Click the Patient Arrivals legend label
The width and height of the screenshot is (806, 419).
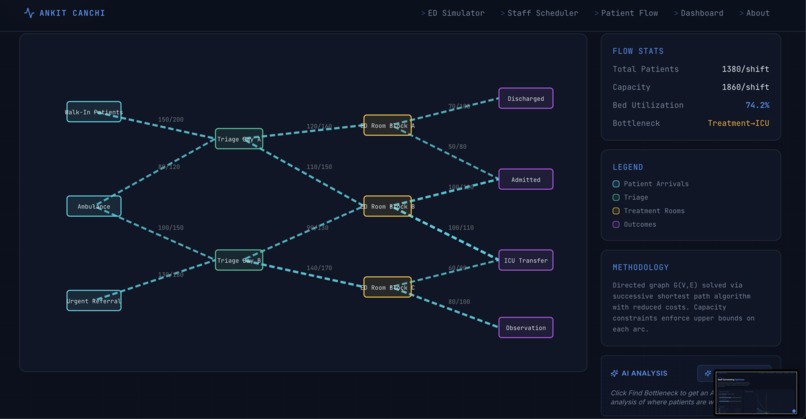pos(656,184)
